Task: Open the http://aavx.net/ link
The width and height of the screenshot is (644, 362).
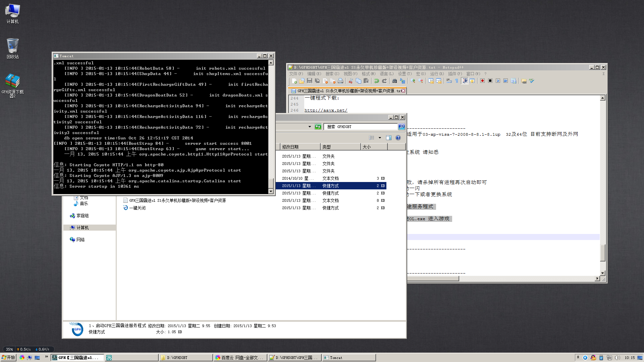Action: tap(326, 110)
